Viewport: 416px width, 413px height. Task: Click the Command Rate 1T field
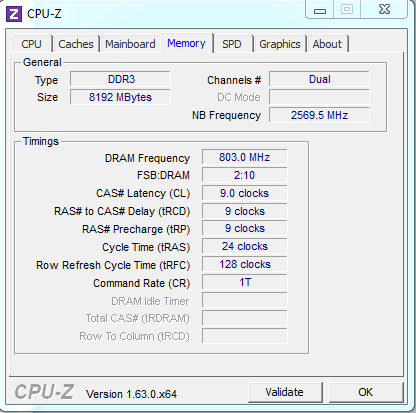[x=245, y=282]
